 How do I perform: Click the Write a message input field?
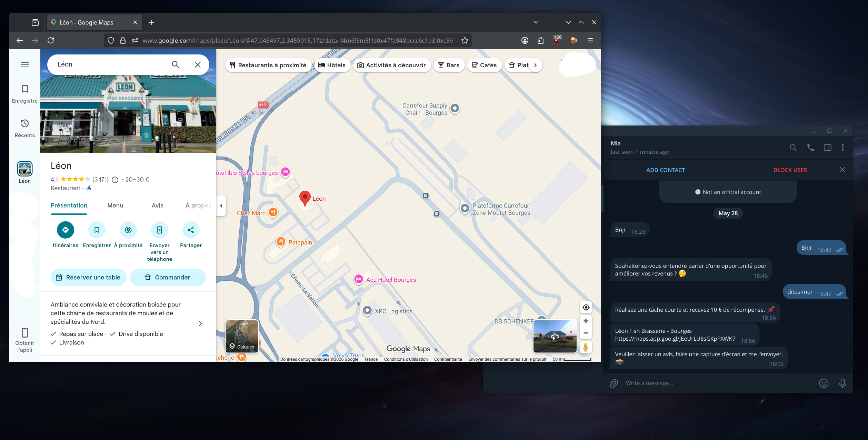(719, 383)
